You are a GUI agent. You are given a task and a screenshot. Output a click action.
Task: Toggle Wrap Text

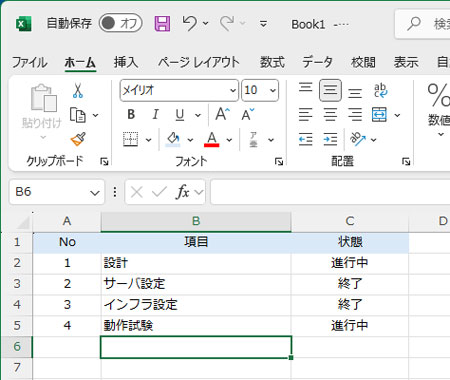[x=380, y=90]
